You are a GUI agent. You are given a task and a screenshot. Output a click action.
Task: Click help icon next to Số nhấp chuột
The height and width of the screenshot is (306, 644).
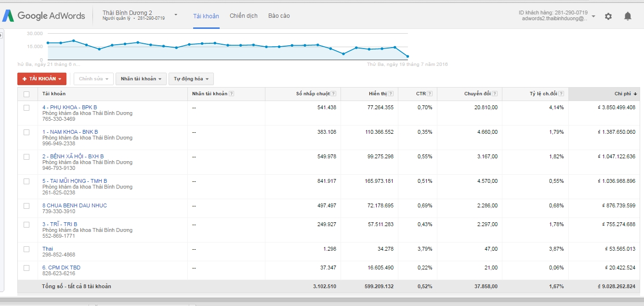click(x=334, y=94)
